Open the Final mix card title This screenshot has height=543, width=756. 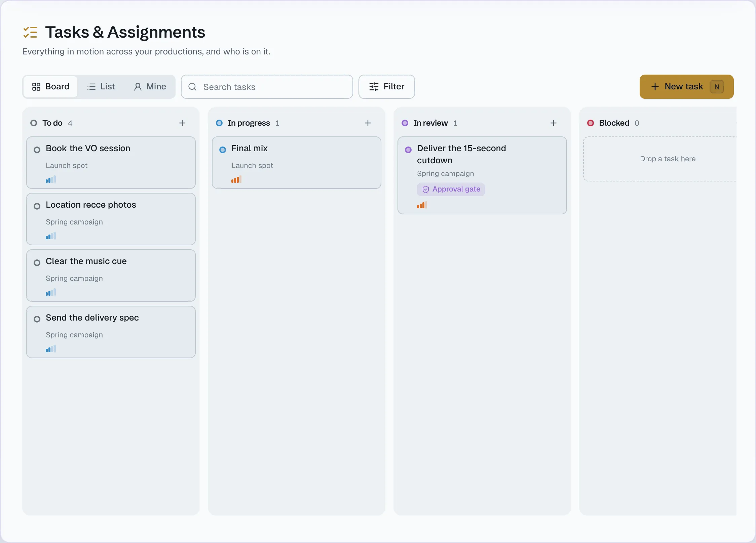pyautogui.click(x=250, y=148)
